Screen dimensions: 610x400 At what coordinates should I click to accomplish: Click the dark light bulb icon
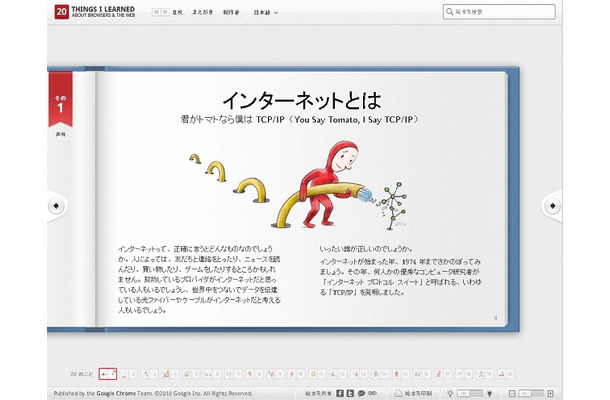(490, 393)
